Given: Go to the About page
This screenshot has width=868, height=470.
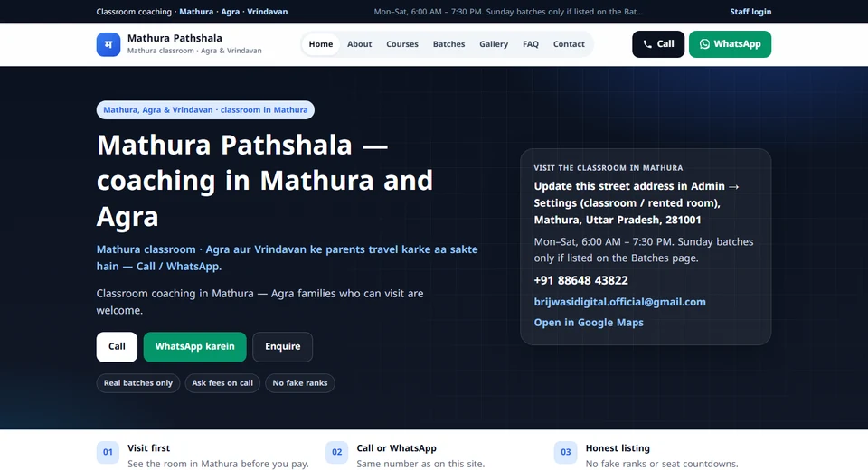Looking at the screenshot, I should [x=359, y=44].
